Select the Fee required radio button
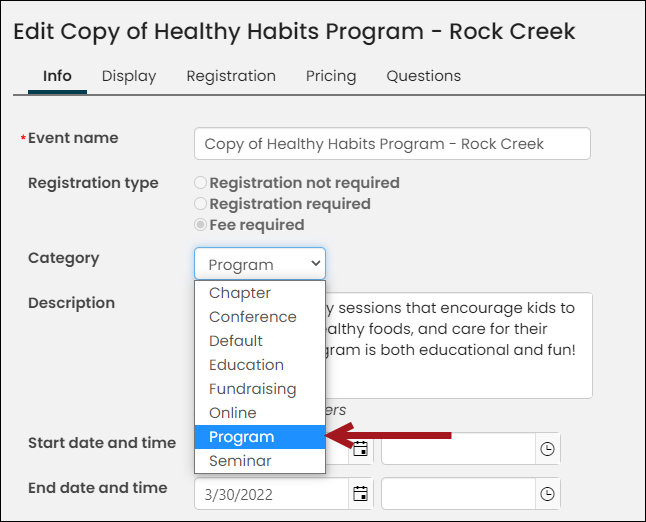646x522 pixels. point(200,225)
